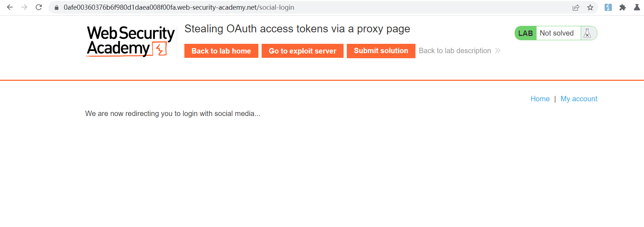Click the address bar URL
644x227 pixels.
click(179, 8)
